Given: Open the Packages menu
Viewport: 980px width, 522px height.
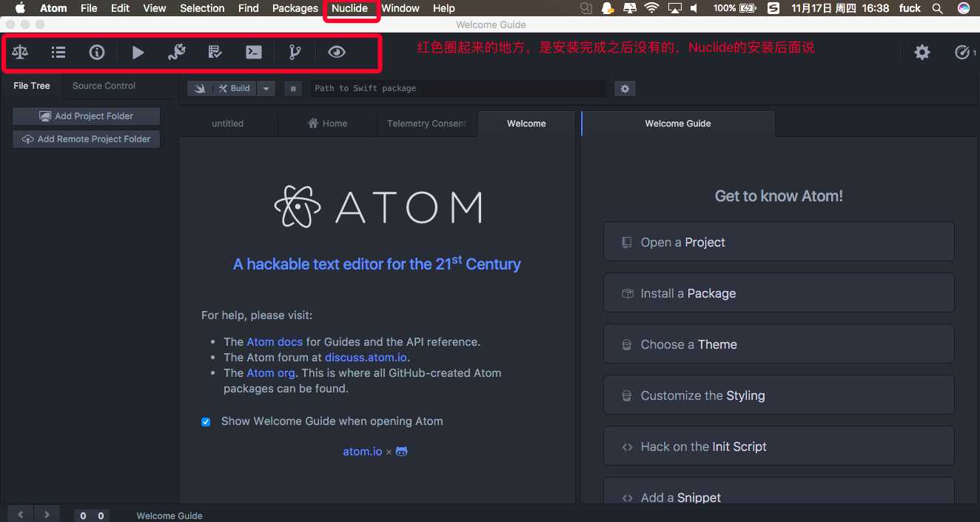Looking at the screenshot, I should coord(295,8).
